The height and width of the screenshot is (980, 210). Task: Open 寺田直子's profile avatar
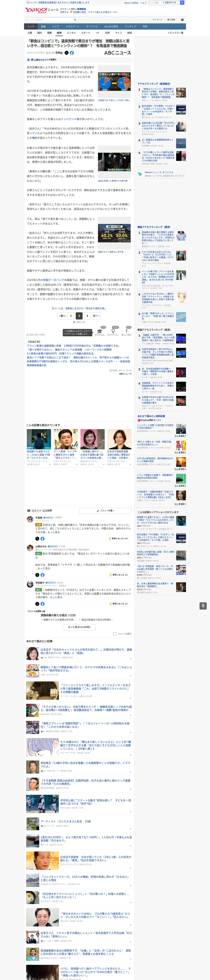[x=30, y=584]
